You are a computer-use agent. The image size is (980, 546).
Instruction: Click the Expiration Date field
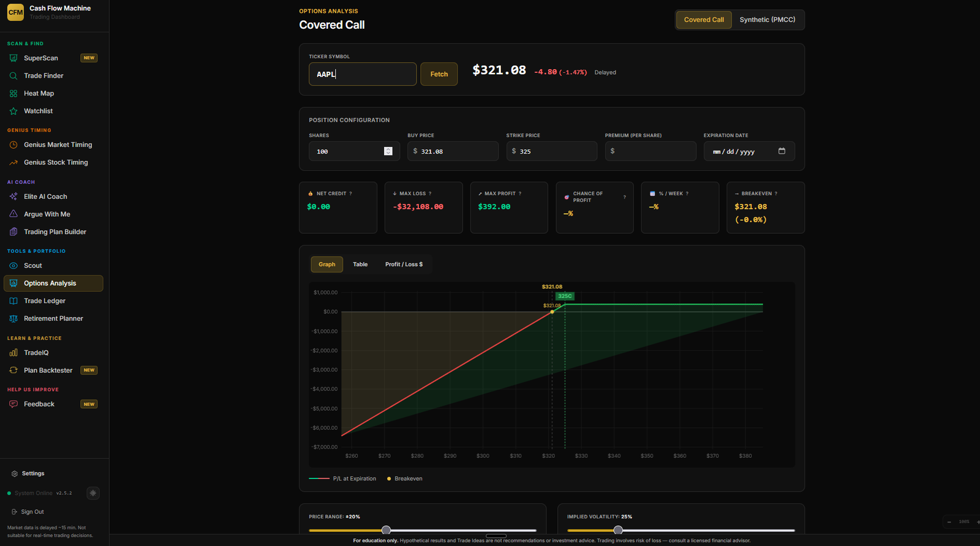tap(749, 151)
